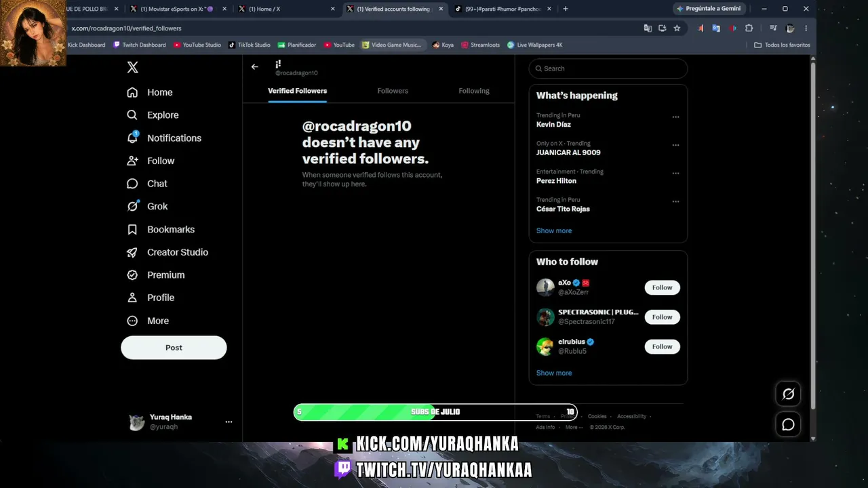Open elrubius's profile avatar
The height and width of the screenshot is (488, 868).
click(x=545, y=346)
